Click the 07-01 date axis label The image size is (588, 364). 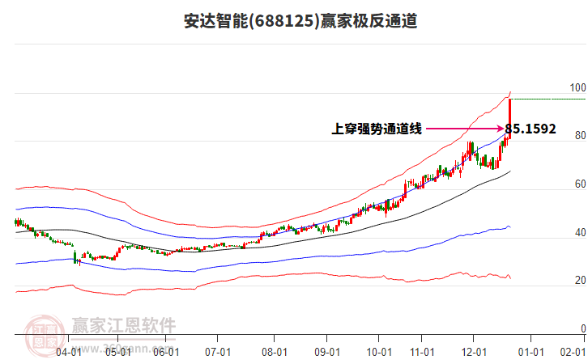pos(218,352)
